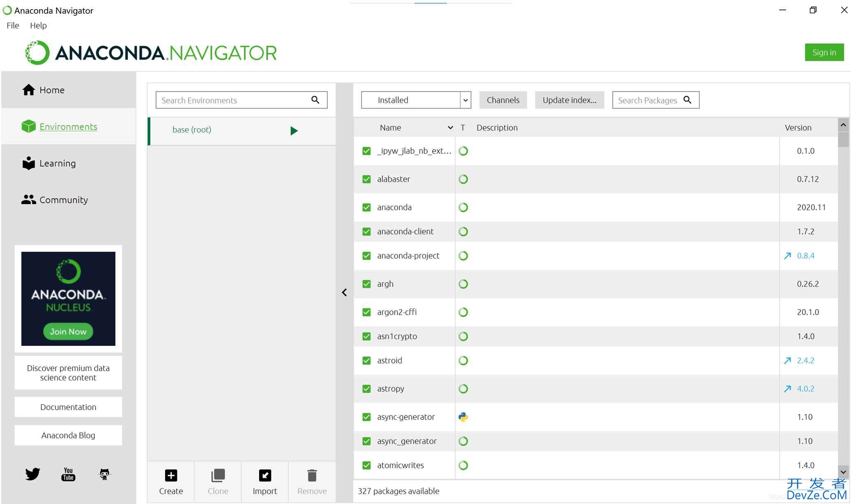Viewport: 851px width, 504px height.
Task: Click the Import environment icon
Action: coord(265,475)
